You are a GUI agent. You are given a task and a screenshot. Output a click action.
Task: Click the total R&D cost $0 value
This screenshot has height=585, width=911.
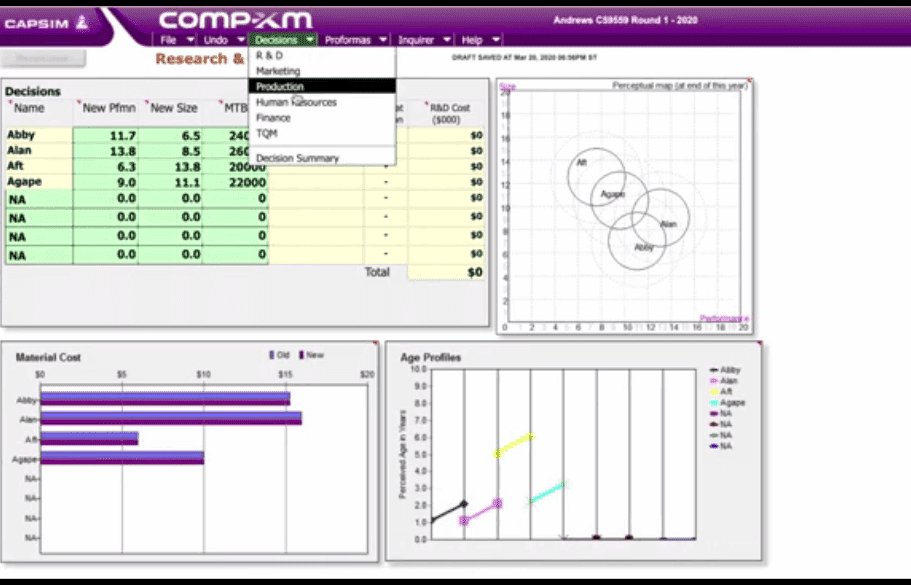[446, 272]
